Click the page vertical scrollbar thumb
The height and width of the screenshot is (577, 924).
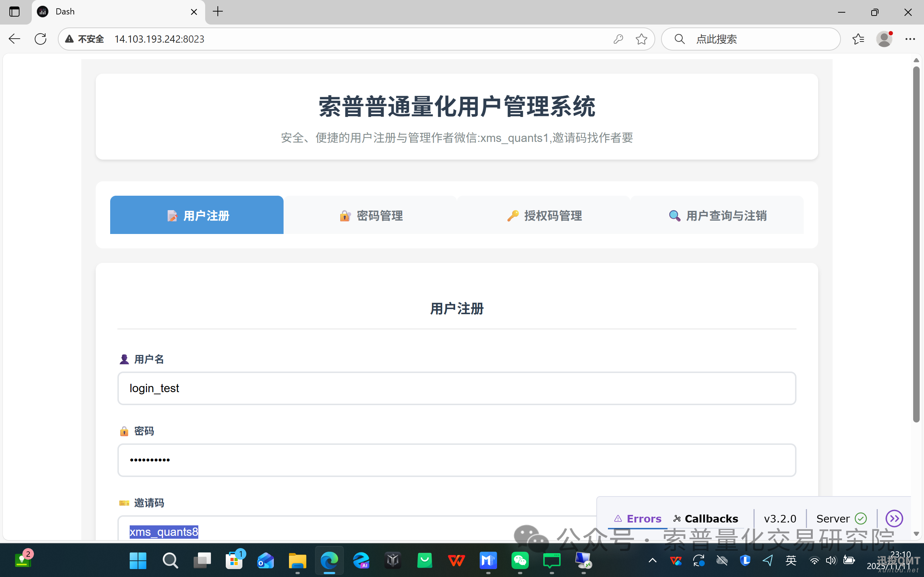[916, 244]
